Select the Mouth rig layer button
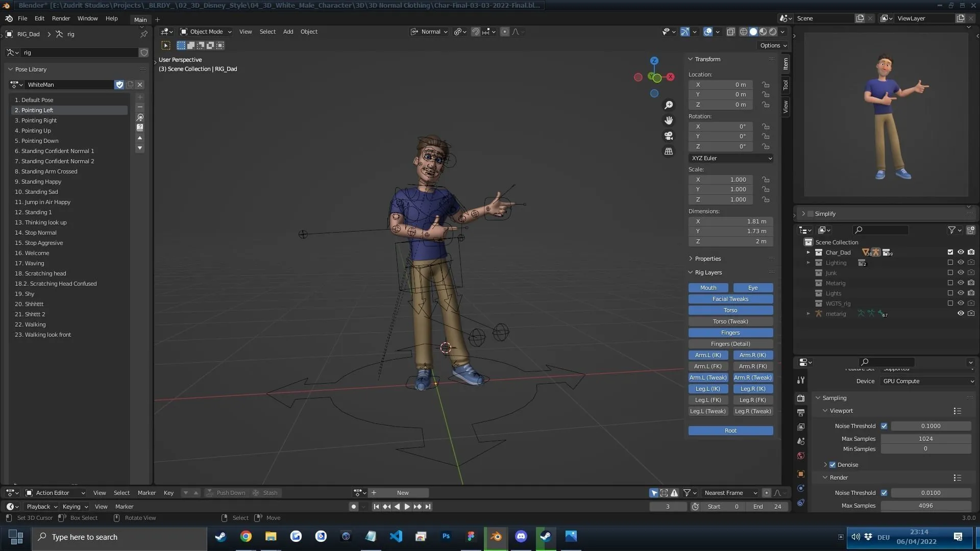The width and height of the screenshot is (980, 551). point(708,287)
